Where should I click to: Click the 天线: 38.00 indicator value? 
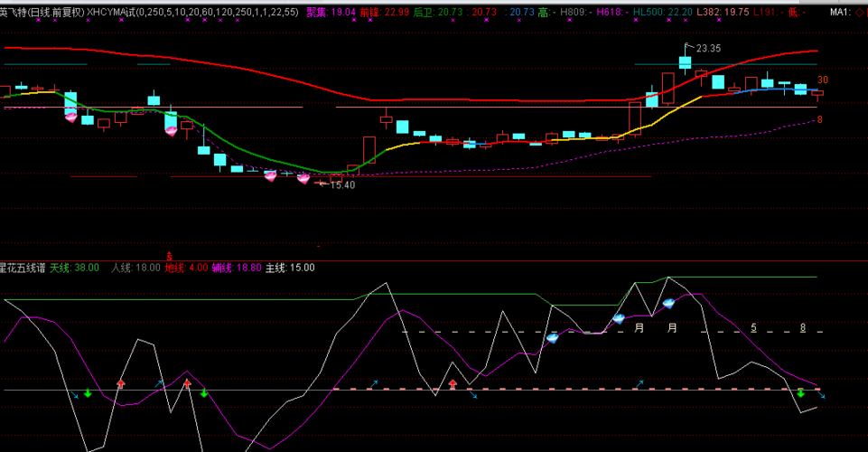[x=74, y=268]
